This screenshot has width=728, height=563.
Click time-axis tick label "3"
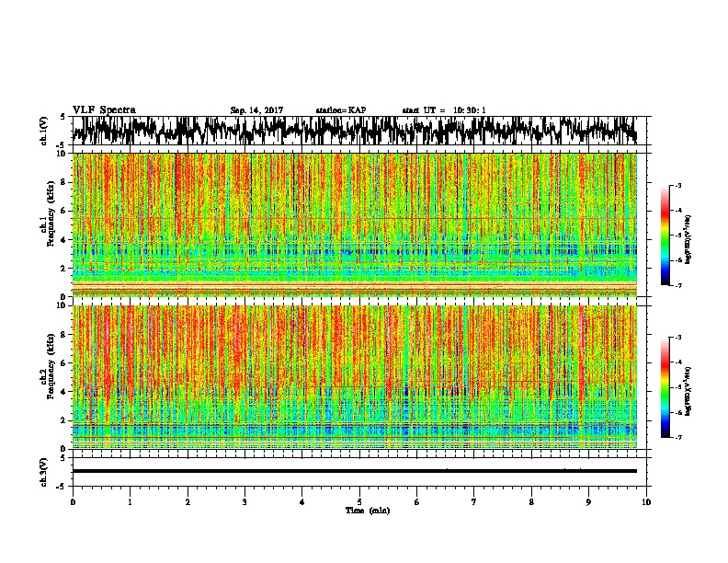[x=245, y=502]
